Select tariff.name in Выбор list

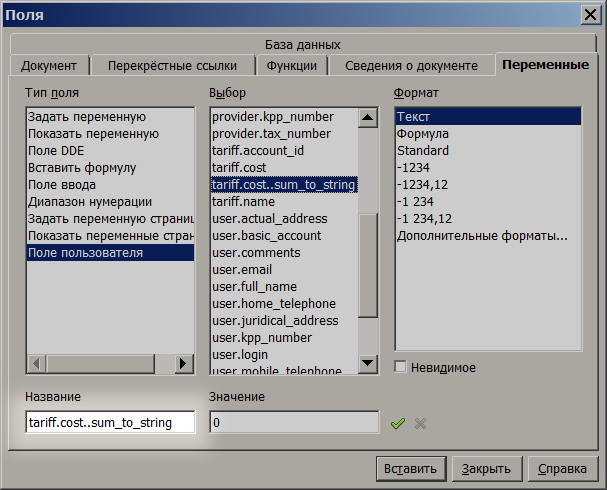285,202
